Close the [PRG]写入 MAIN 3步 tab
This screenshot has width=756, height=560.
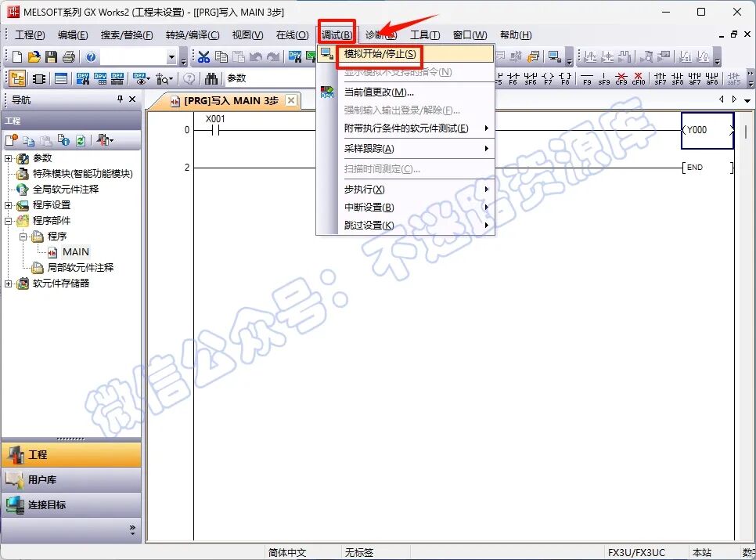coord(290,100)
